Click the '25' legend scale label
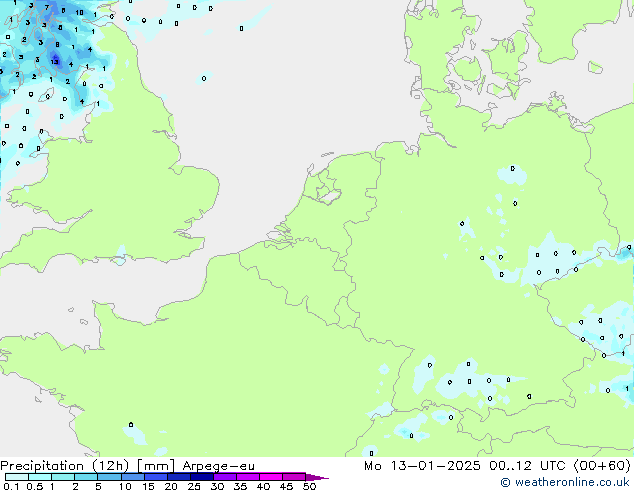The height and width of the screenshot is (490, 634). (194, 486)
